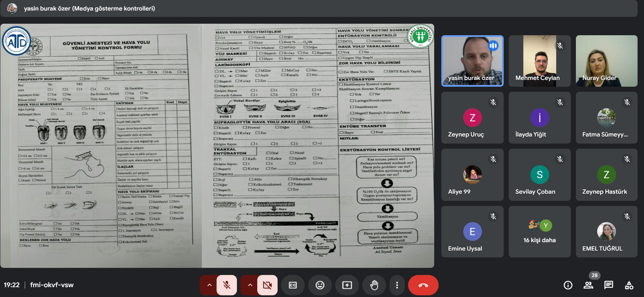Toggle closed captions on
The width and height of the screenshot is (644, 297).
click(293, 285)
